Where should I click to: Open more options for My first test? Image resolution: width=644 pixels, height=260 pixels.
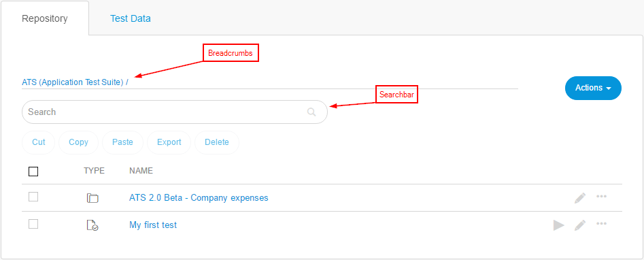601,223
